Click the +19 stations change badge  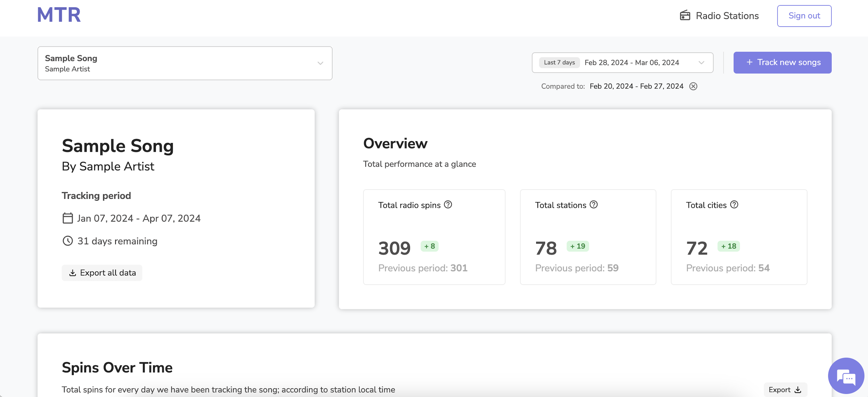578,246
